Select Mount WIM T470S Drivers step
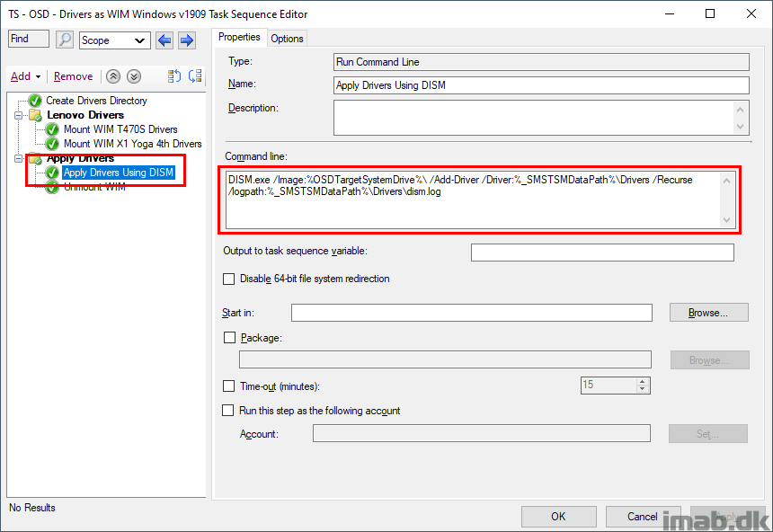Image resolution: width=773 pixels, height=532 pixels. click(x=120, y=129)
